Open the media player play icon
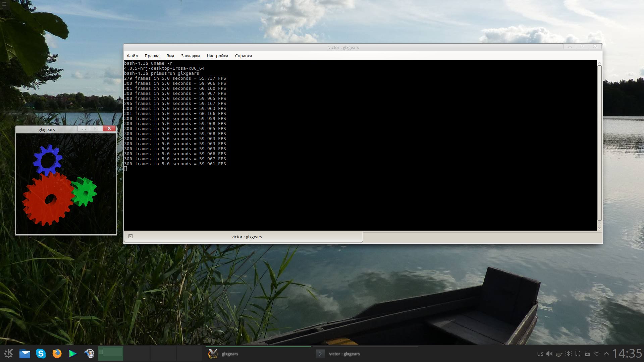644x362 pixels. (x=72, y=353)
